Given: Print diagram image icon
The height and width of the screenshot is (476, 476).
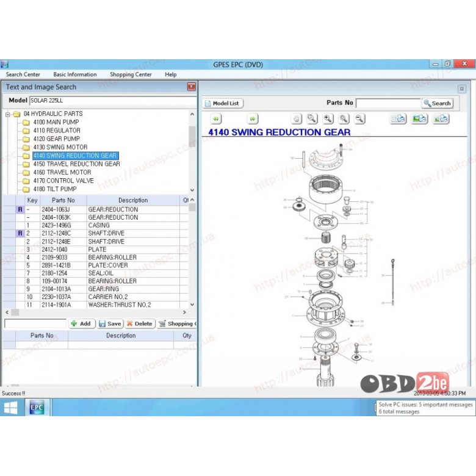Looking at the screenshot, I should pos(419,119).
